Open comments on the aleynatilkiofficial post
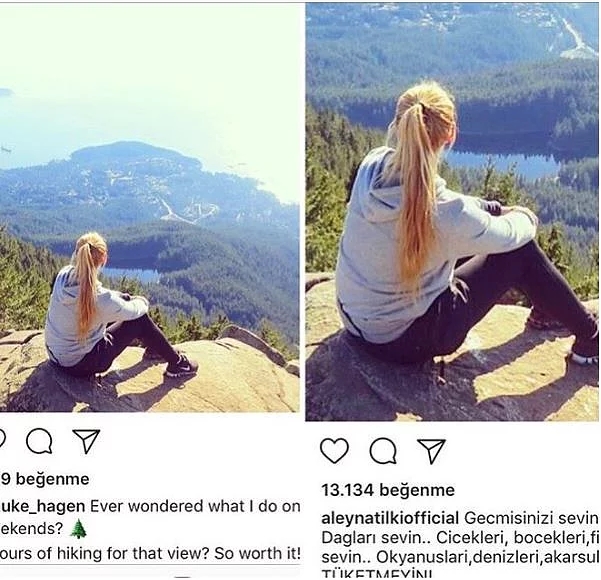Screen dimensions: 601x580 pyautogui.click(x=383, y=451)
